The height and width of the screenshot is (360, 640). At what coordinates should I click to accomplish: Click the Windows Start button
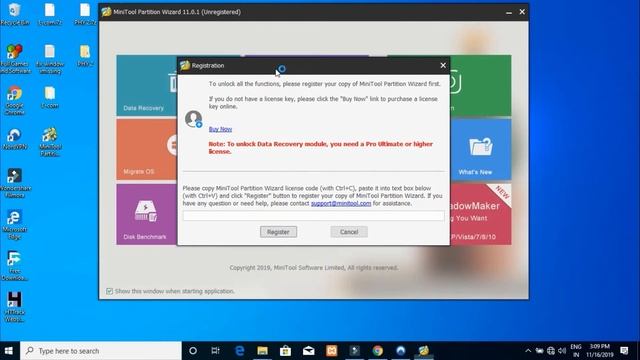click(9, 351)
